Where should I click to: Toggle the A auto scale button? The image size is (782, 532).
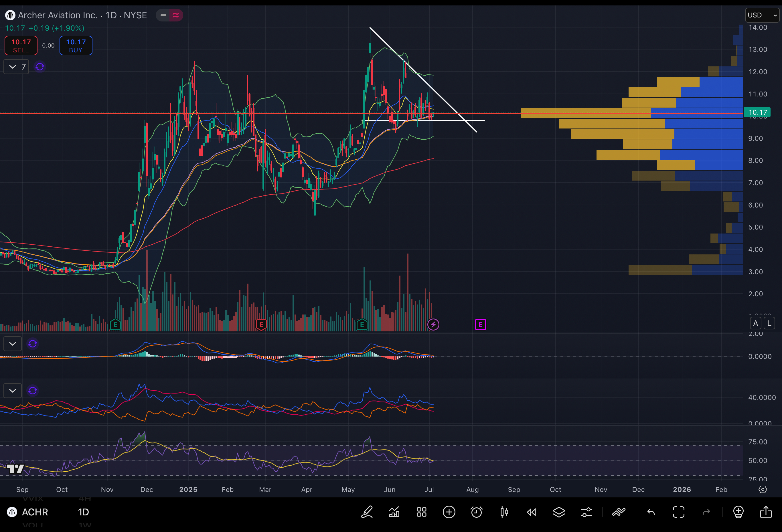(x=755, y=323)
